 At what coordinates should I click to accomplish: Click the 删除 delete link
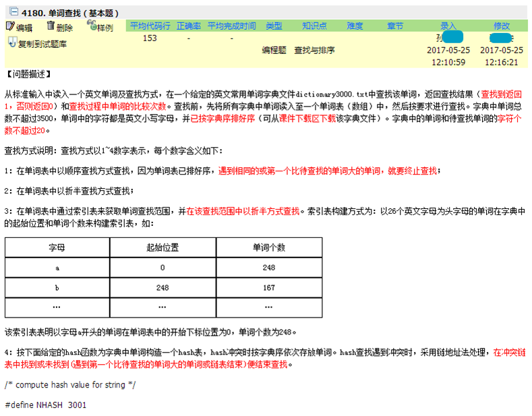coord(65,28)
